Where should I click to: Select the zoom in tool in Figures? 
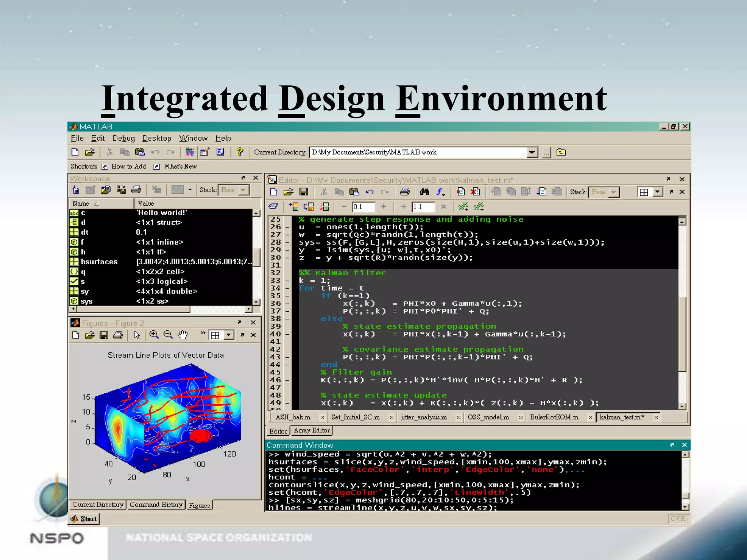(x=154, y=335)
